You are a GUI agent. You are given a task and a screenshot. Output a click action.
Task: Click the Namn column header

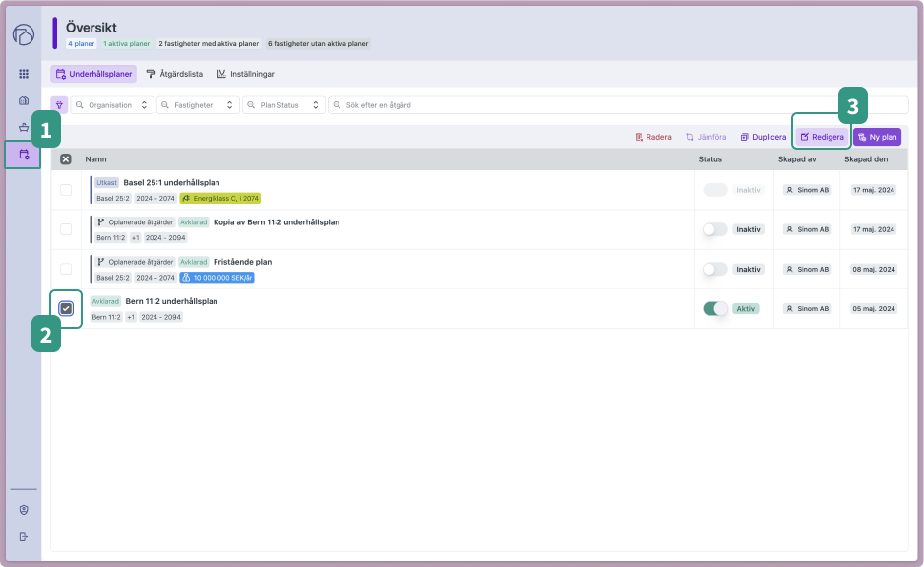(x=96, y=159)
